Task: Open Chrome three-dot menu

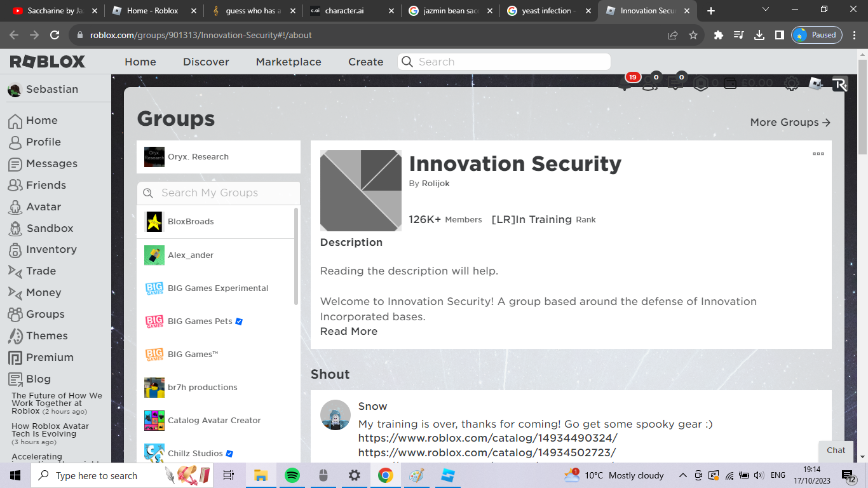Action: pos(855,36)
